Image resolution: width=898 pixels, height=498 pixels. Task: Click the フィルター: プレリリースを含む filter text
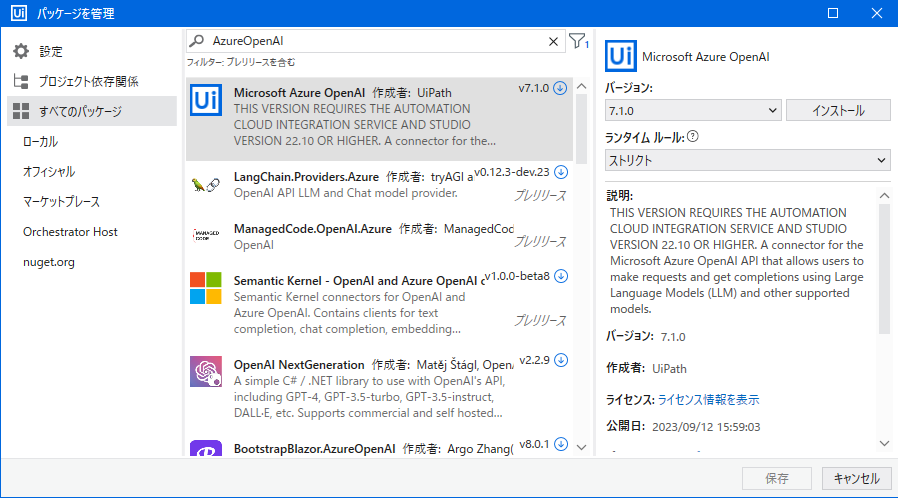[x=241, y=62]
